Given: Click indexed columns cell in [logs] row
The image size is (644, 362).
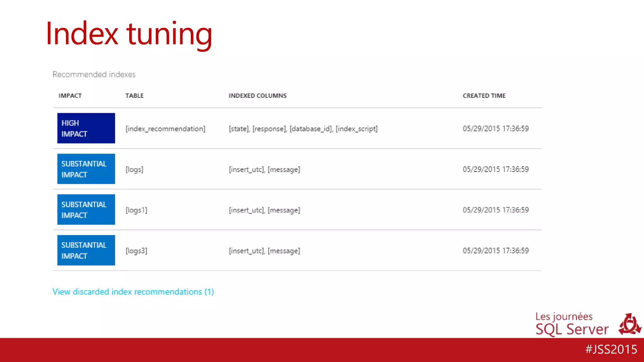Looking at the screenshot, I should (x=264, y=170).
